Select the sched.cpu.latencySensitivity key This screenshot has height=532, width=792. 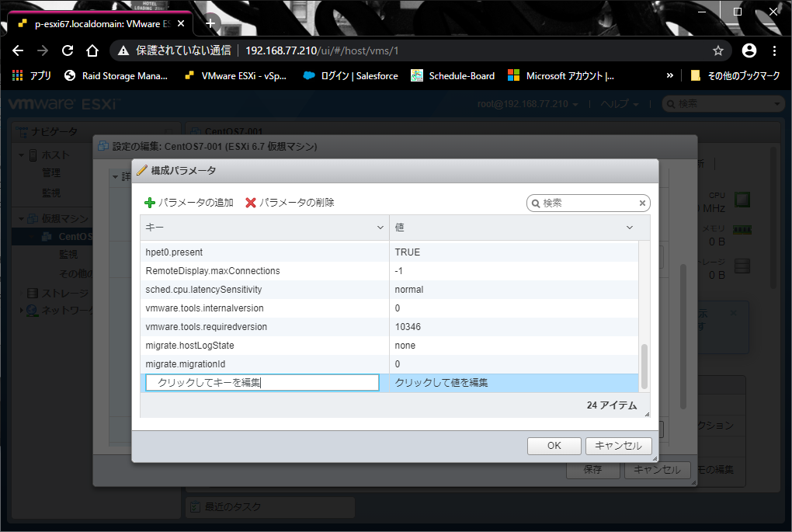203,290
